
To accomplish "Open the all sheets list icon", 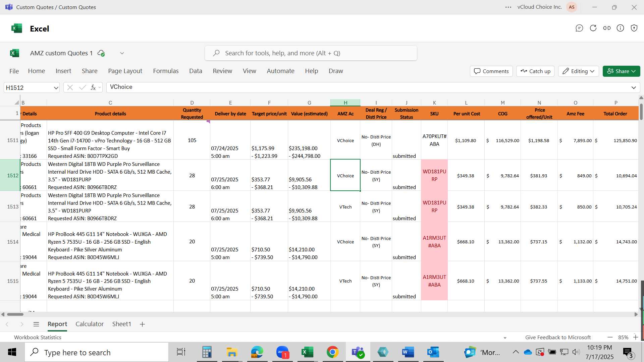I will [36, 324].
